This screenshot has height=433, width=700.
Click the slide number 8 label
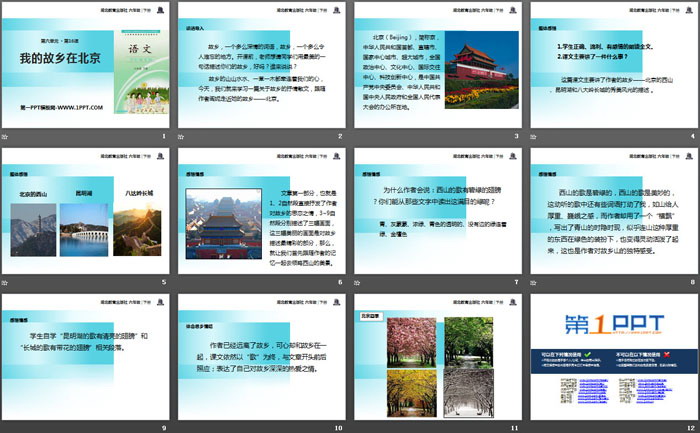point(692,282)
